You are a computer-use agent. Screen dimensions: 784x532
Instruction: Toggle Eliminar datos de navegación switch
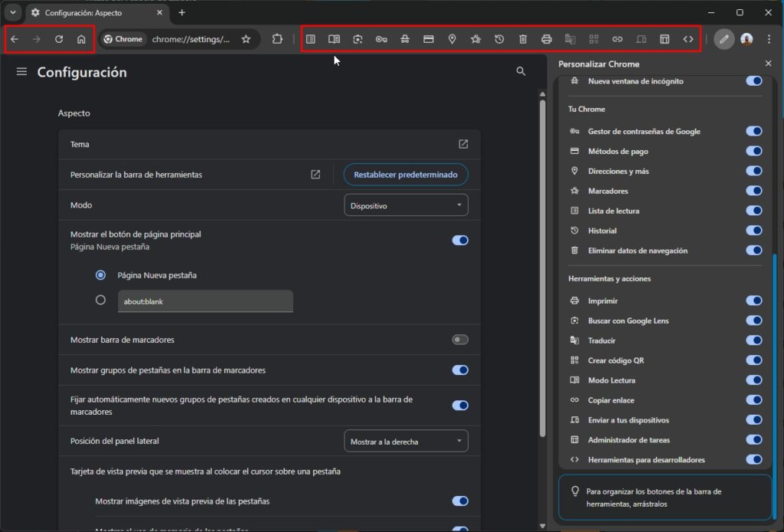[x=754, y=250]
